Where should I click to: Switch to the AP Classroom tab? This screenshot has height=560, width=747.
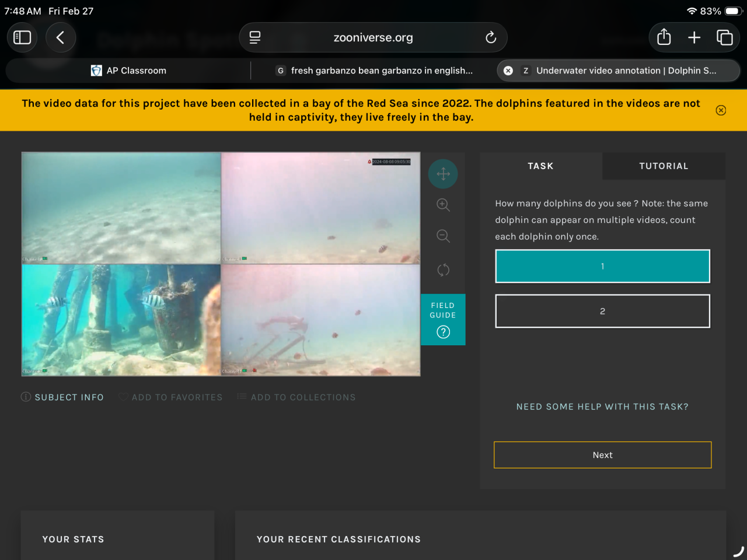[128, 71]
